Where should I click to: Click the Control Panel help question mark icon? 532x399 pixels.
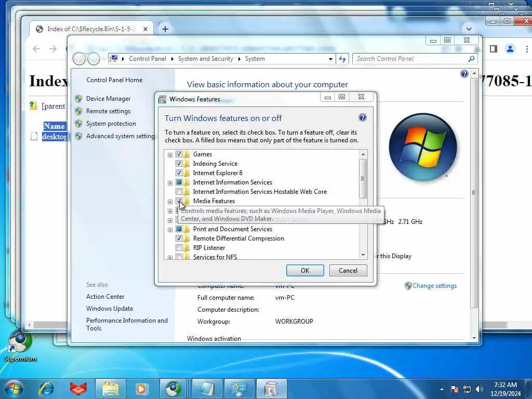[464, 74]
